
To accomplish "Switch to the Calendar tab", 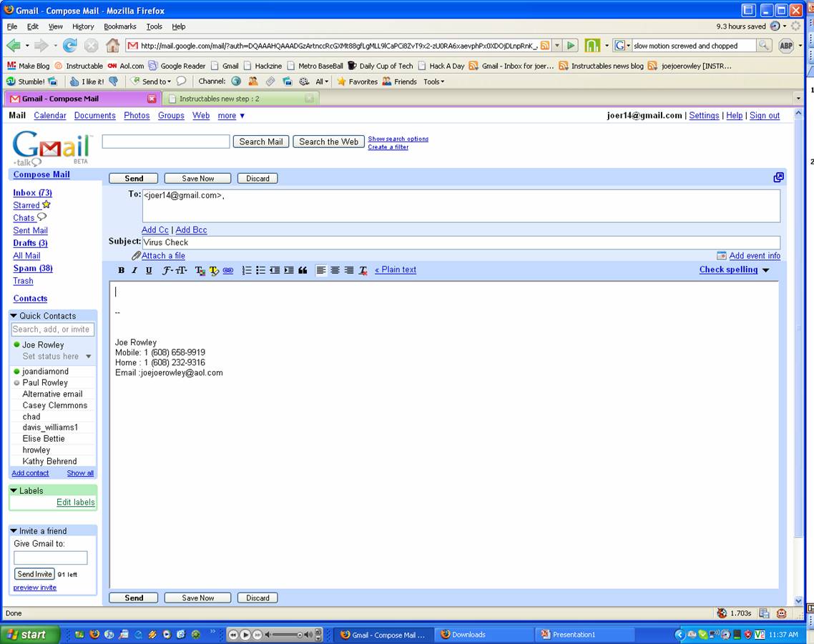I will (x=49, y=115).
